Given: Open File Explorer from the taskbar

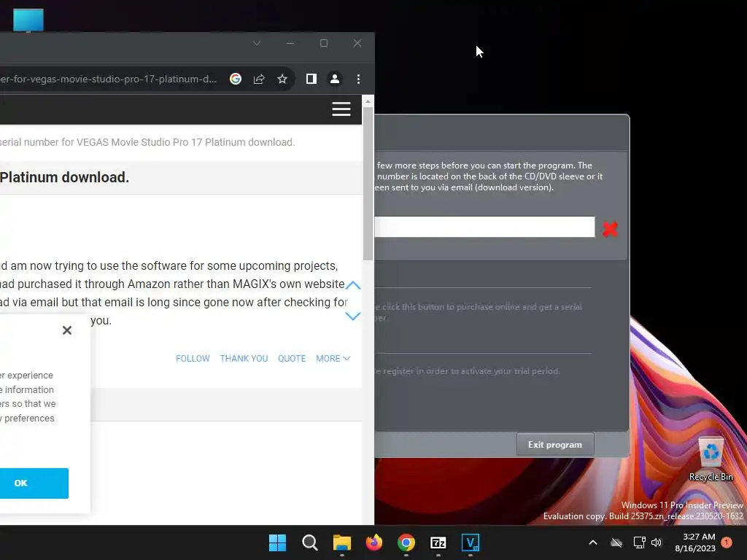Looking at the screenshot, I should (x=342, y=542).
